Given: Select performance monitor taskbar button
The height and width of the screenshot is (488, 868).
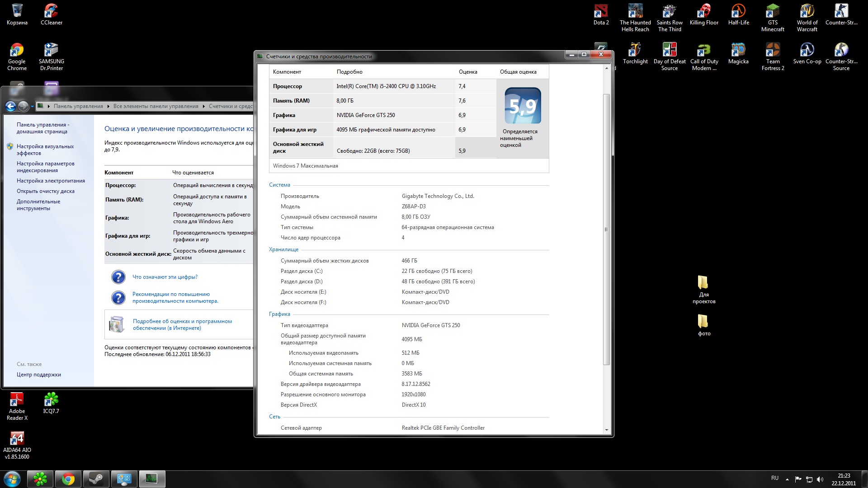Looking at the screenshot, I should click(152, 479).
